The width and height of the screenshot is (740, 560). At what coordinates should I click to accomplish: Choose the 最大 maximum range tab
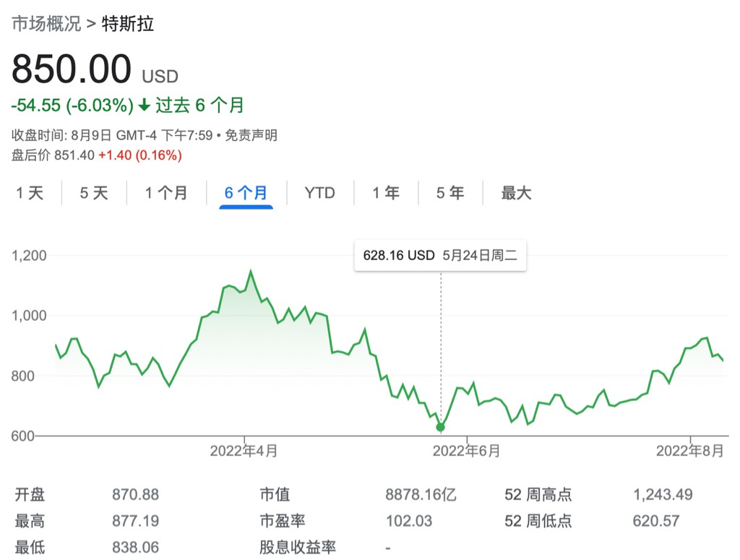tap(517, 193)
